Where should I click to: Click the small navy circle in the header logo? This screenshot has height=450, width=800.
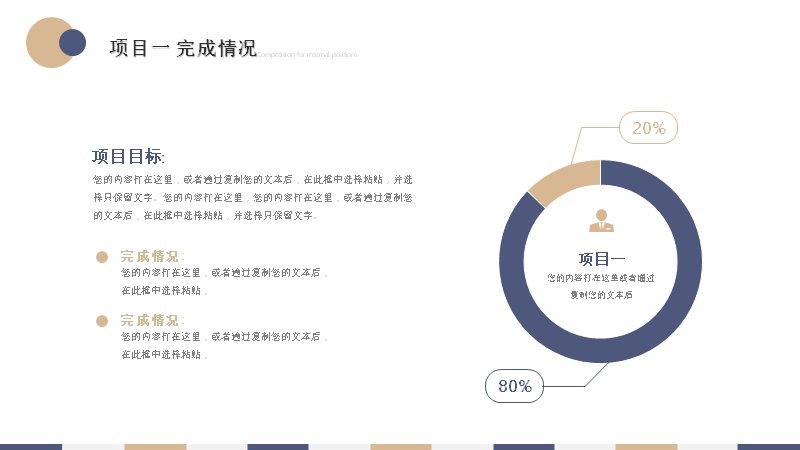coord(72,42)
